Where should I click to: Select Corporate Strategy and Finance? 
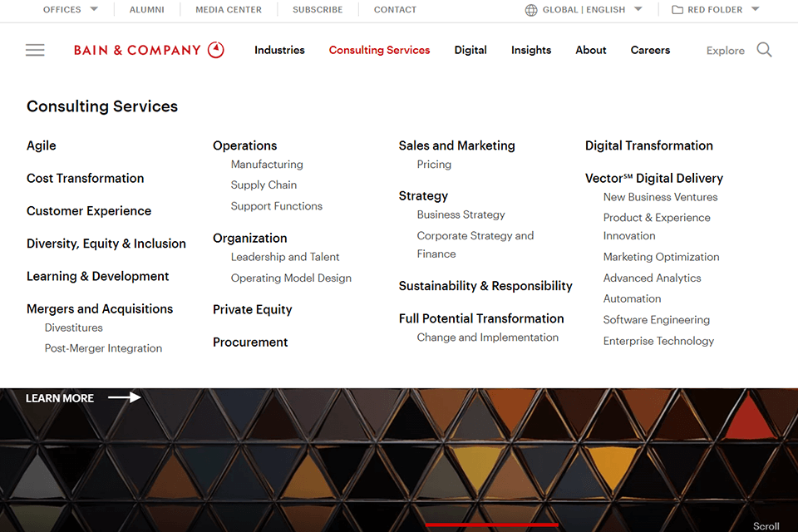coord(475,244)
